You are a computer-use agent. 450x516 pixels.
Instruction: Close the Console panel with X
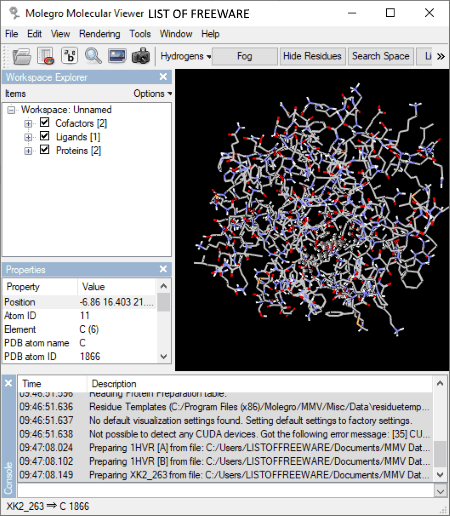[8, 383]
